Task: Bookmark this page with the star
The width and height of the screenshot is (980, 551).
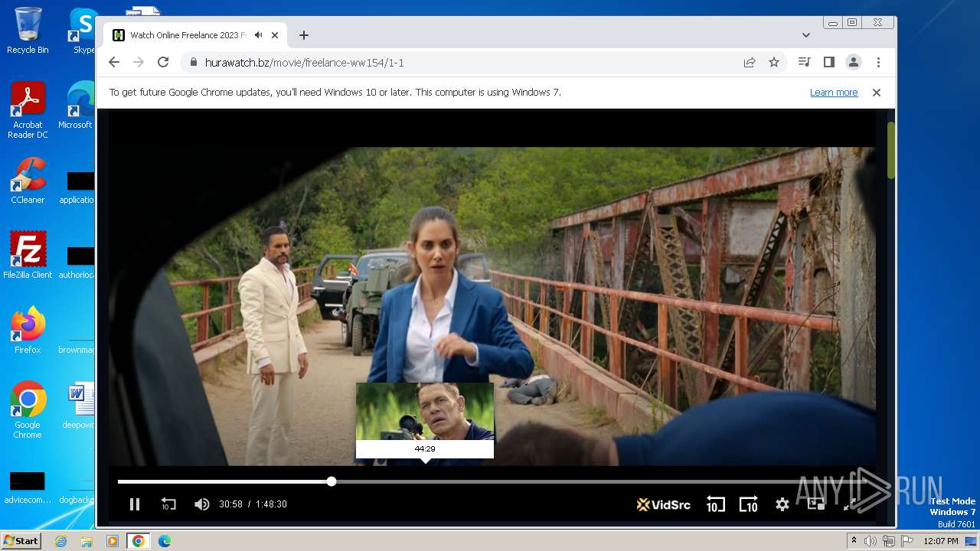Action: [774, 63]
